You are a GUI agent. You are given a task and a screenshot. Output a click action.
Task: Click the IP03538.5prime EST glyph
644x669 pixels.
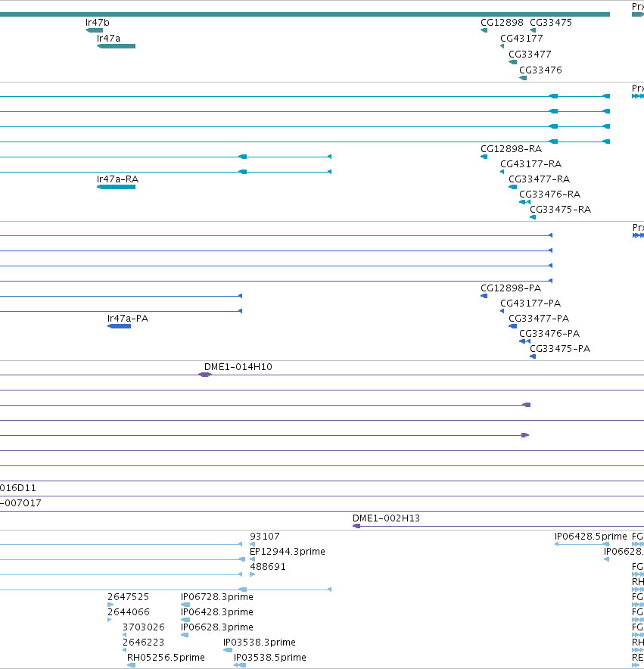(x=240, y=665)
